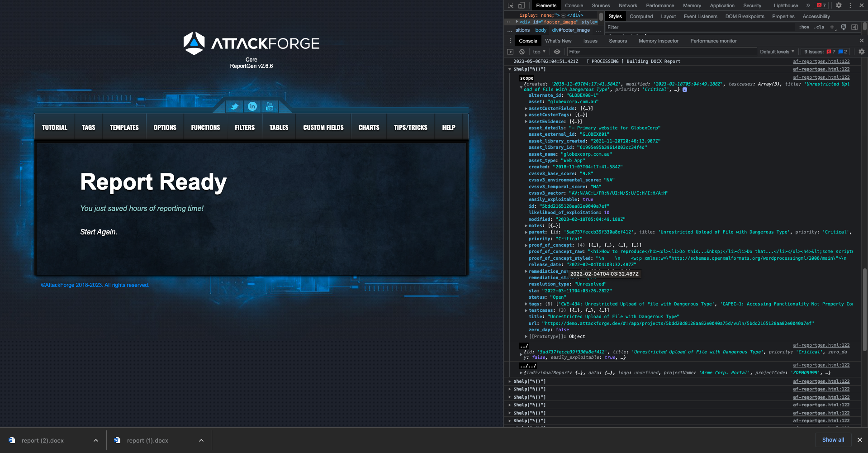868x453 pixels.
Task: Open the top execution context dropdown
Action: click(539, 52)
